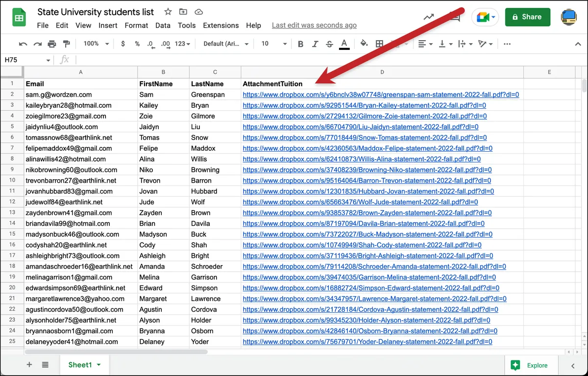Viewport: 588px width, 376px height.
Task: Open the fill color bucket
Action: click(x=364, y=44)
